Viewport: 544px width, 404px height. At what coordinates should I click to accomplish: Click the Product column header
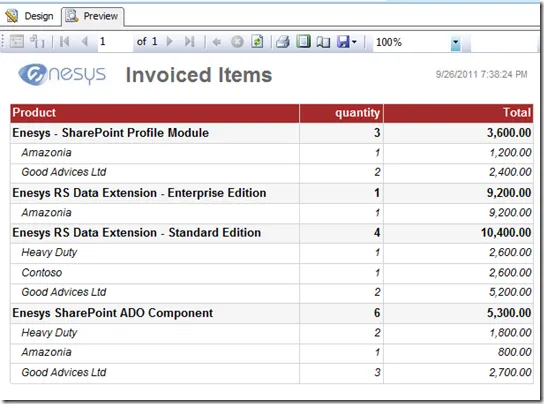(x=155, y=113)
